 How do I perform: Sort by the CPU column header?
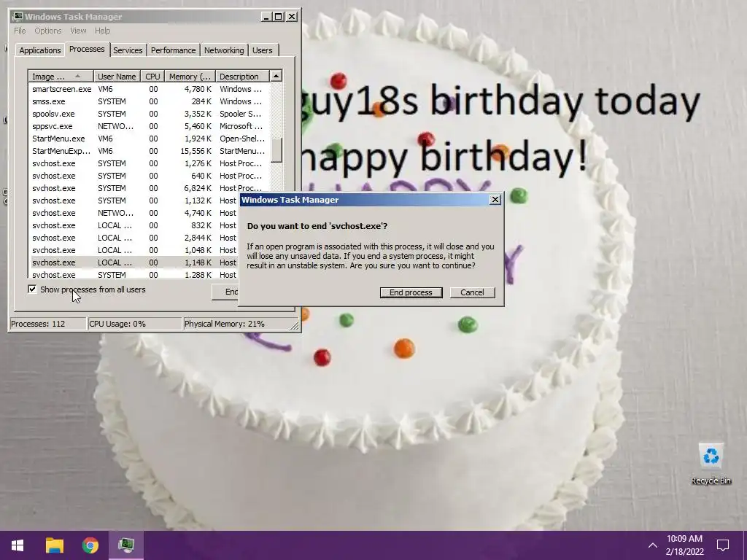point(153,76)
